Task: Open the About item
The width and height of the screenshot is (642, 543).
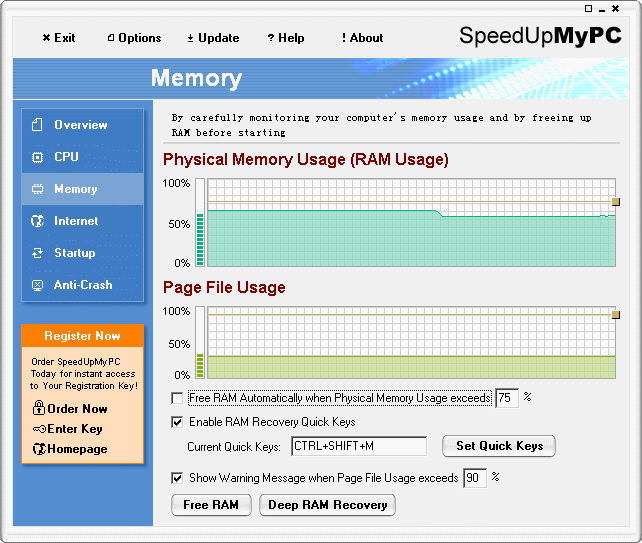Action: pos(362,38)
